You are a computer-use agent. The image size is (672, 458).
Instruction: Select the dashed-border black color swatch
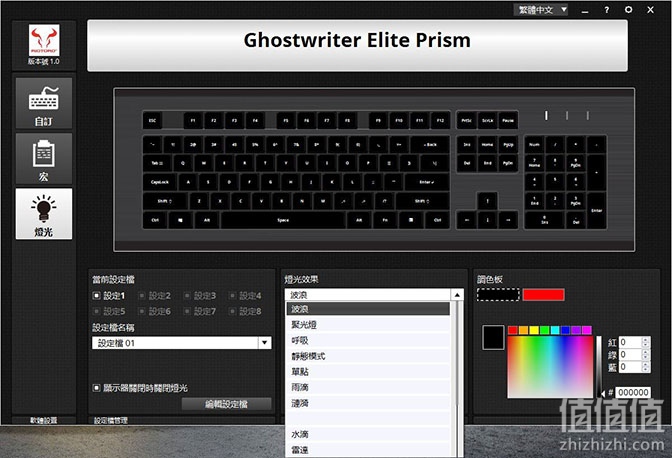coord(498,295)
